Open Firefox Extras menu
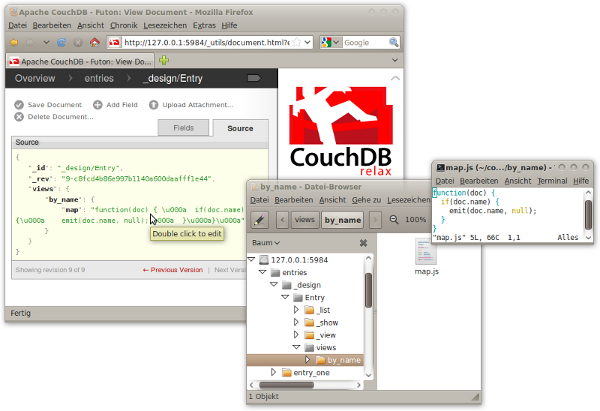Viewport: 600px width, 411px height. coord(204,26)
